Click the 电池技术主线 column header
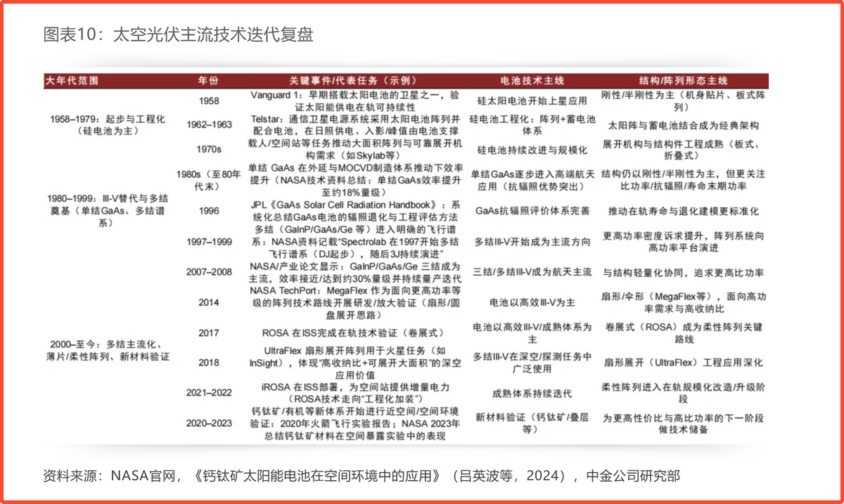The image size is (844, 504). [x=532, y=81]
